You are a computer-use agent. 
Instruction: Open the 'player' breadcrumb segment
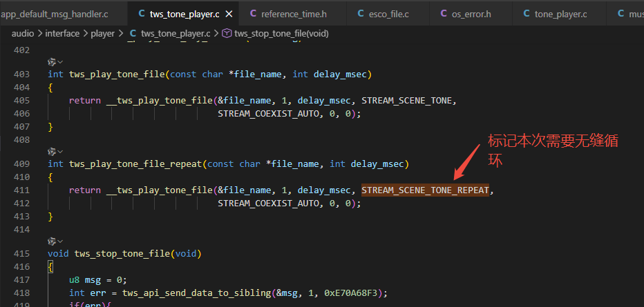(103, 34)
